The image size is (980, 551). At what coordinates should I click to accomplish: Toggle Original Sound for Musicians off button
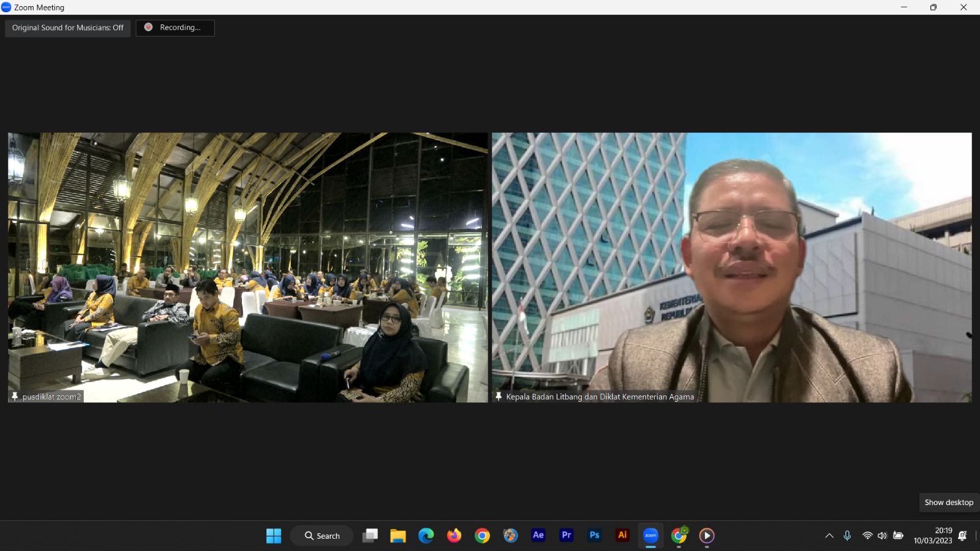[x=68, y=28]
